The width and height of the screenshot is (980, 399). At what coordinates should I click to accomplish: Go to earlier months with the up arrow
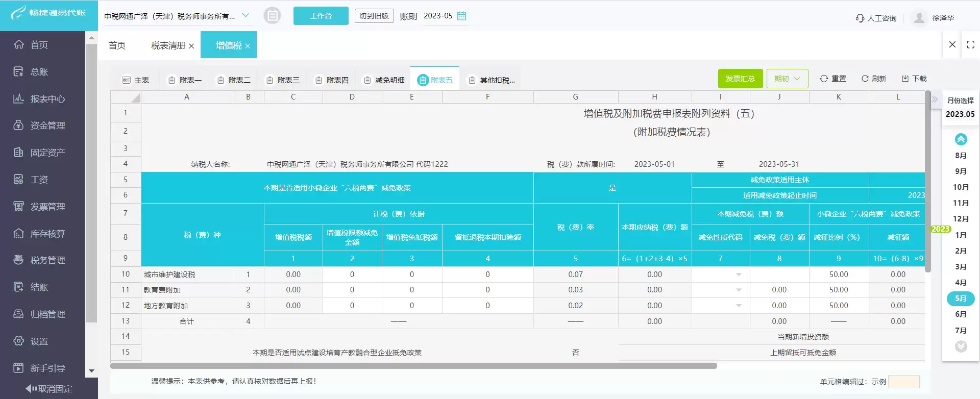[961, 139]
